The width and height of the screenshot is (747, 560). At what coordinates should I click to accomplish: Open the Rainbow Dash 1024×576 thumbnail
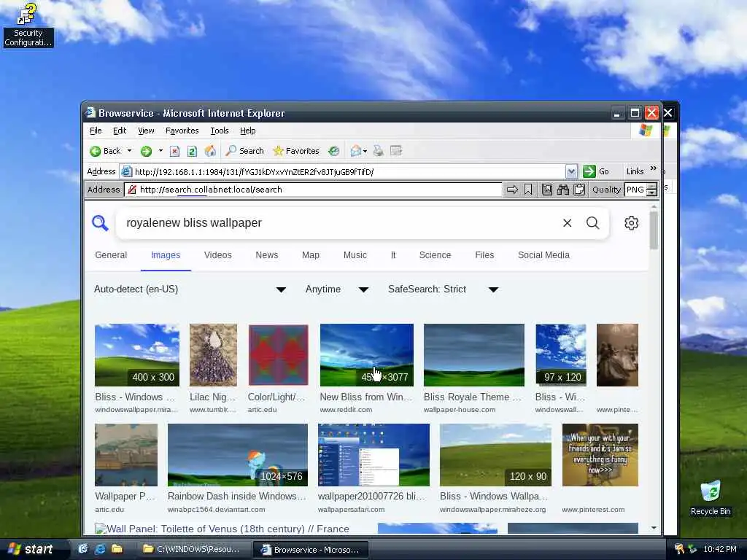238,455
